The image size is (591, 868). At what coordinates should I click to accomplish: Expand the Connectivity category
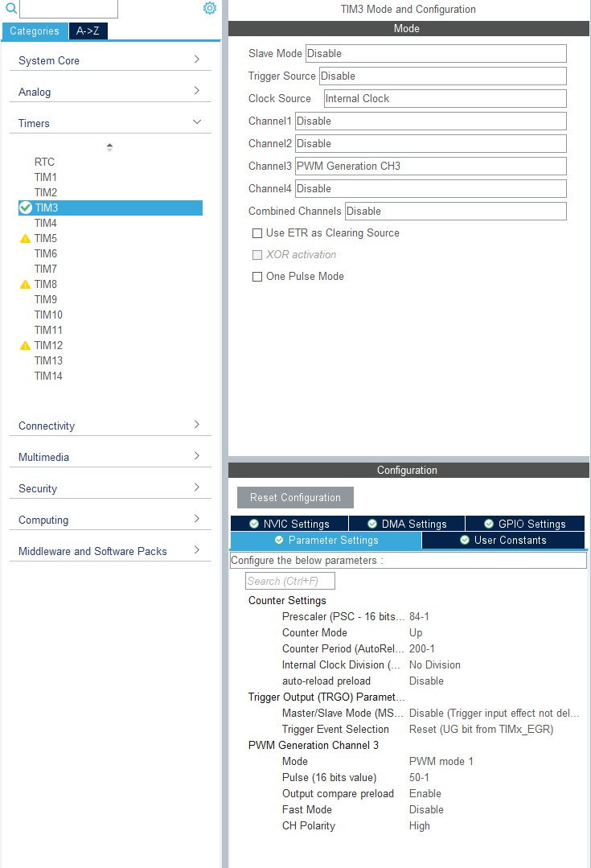coord(111,425)
